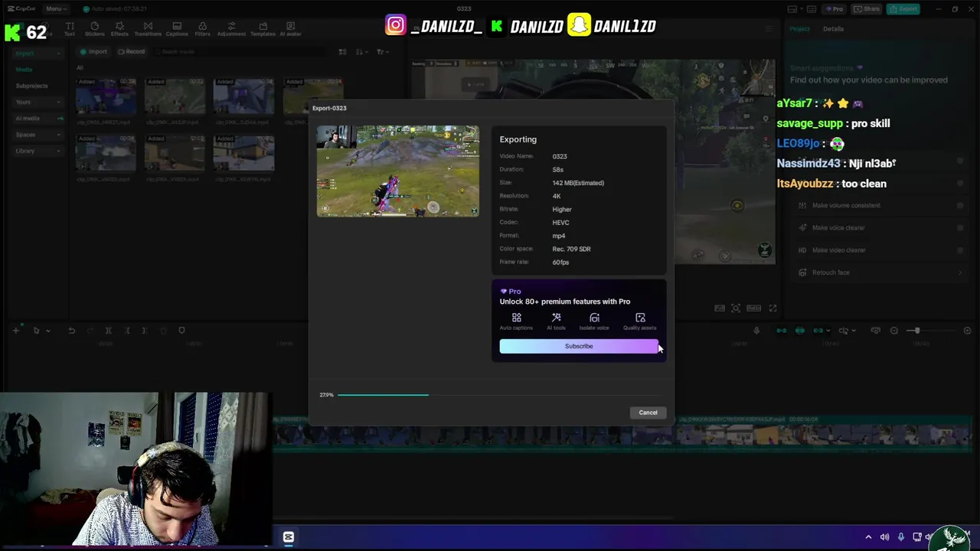Click the preview focus frame icon
This screenshot has height=551, width=980.
[736, 308]
